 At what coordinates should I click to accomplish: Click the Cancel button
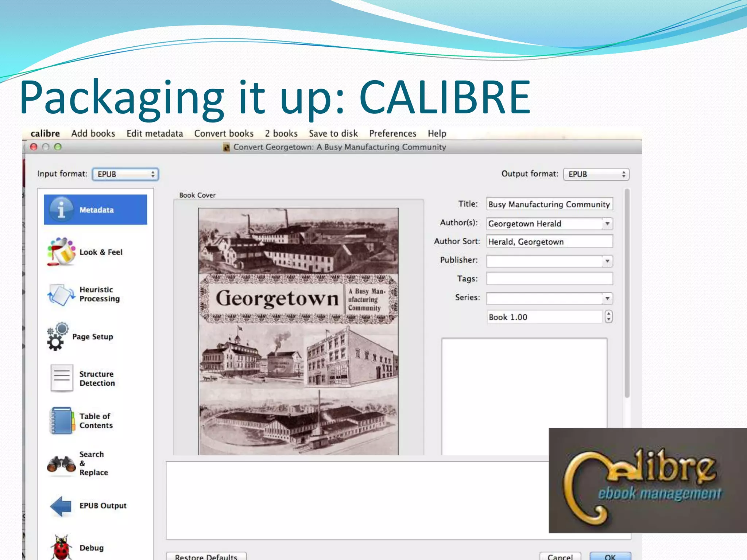560,556
